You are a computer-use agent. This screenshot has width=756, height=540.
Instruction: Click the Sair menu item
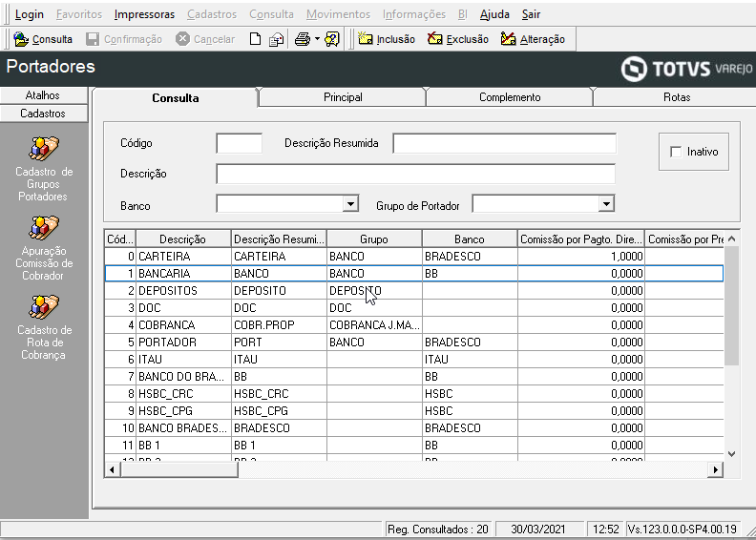tap(531, 14)
